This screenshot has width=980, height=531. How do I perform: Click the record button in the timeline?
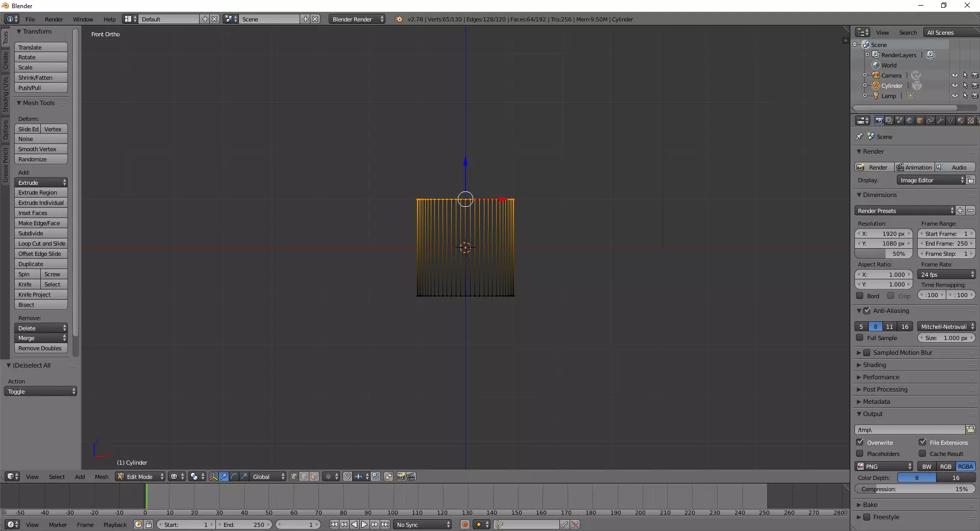click(464, 524)
